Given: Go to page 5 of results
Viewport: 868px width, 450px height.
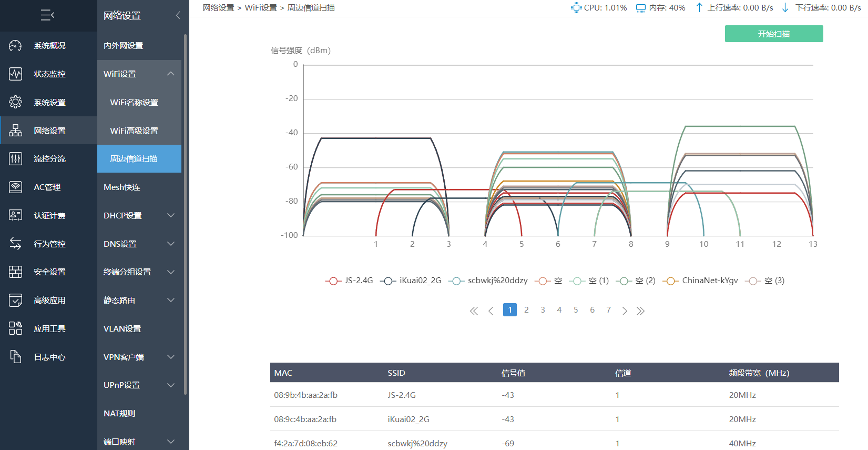Looking at the screenshot, I should point(576,310).
